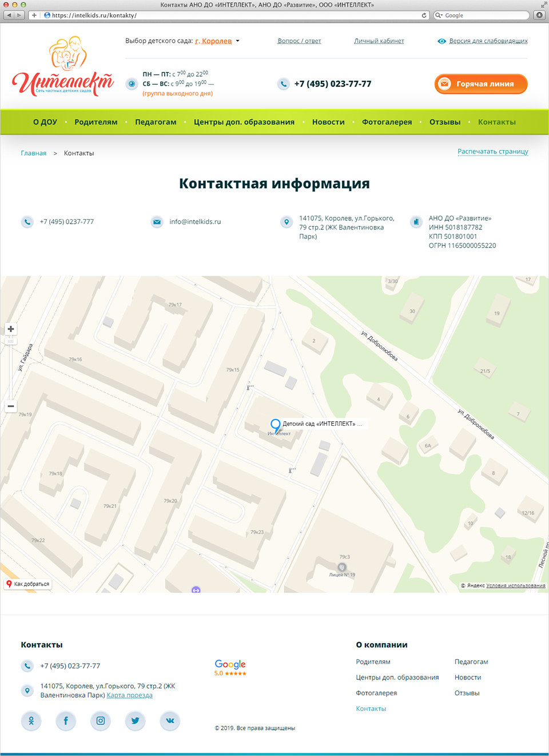Open the Facebook page from footer

click(x=66, y=721)
